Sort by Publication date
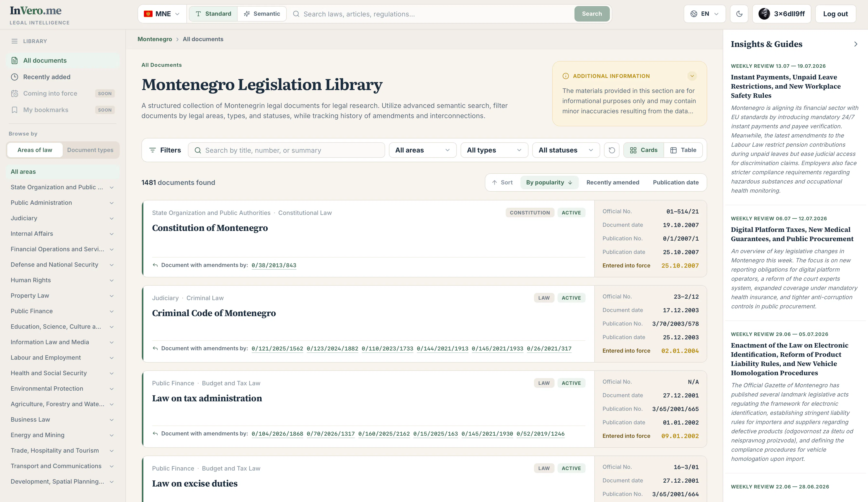Screen dimensions: 868x502 [676, 183]
